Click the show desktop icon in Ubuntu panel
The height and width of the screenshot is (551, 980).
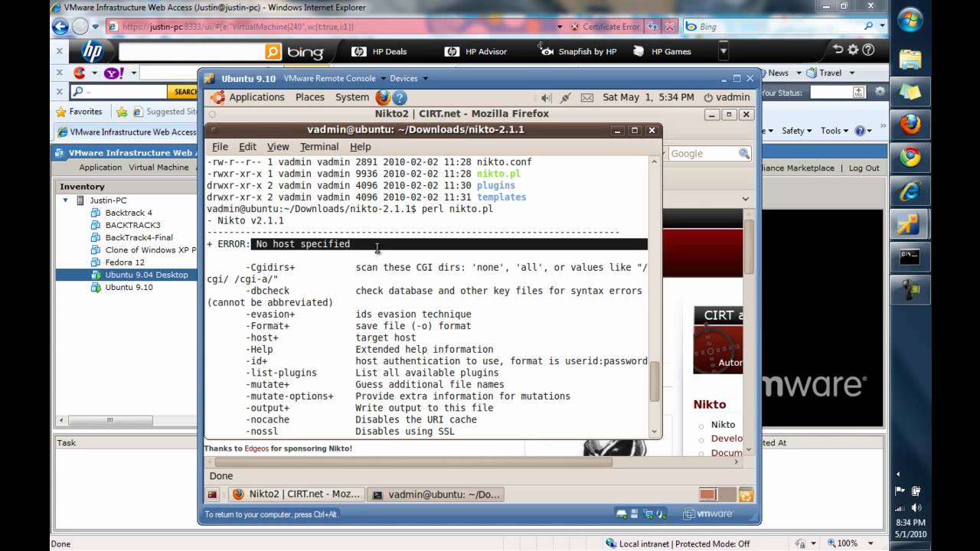(x=213, y=494)
